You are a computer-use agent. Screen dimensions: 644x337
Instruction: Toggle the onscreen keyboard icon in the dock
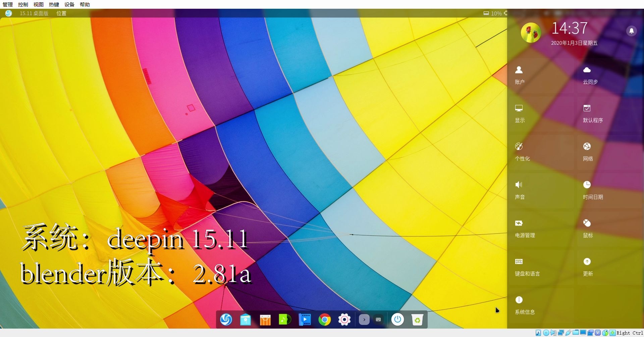[x=378, y=320]
